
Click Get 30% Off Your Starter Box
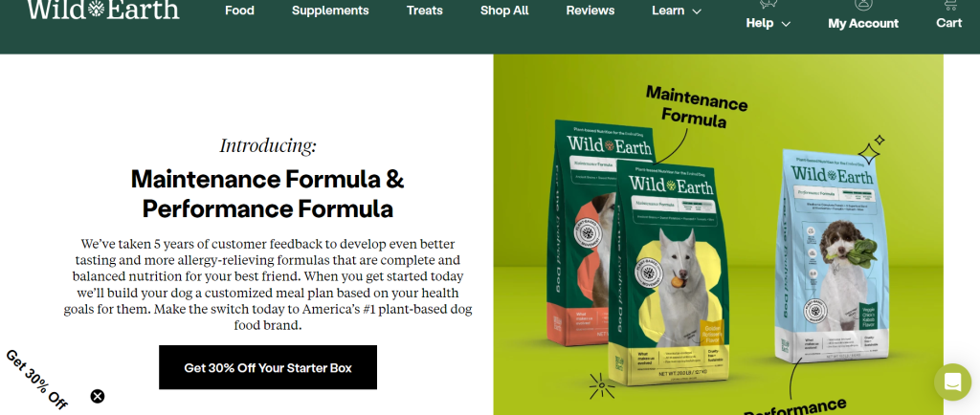coord(268,367)
